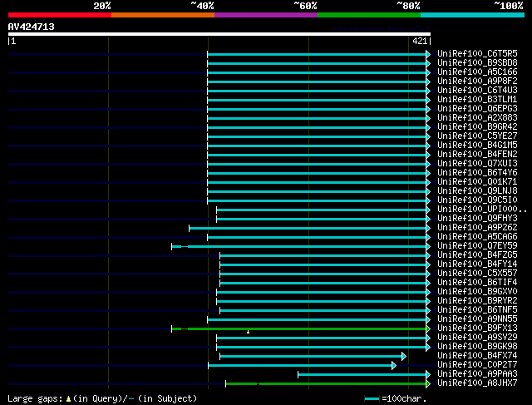This screenshot has width=532, height=405.
Task: Select label UniRef100_B9GXV0
Action: tap(477, 292)
